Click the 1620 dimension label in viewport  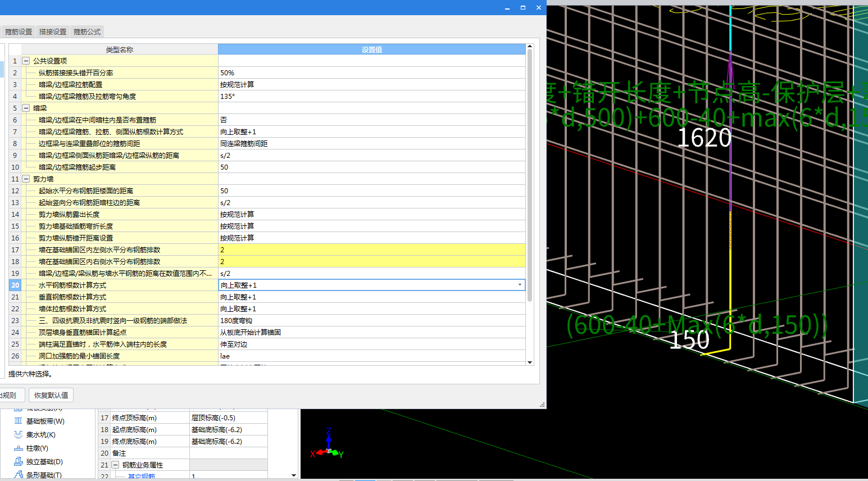704,138
